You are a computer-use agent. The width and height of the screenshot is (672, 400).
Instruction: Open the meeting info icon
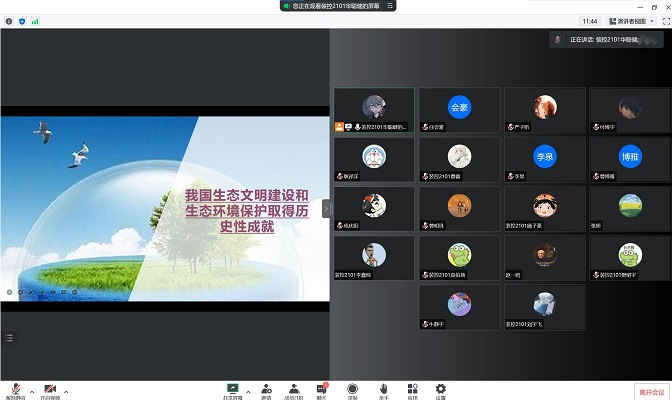tap(8, 20)
